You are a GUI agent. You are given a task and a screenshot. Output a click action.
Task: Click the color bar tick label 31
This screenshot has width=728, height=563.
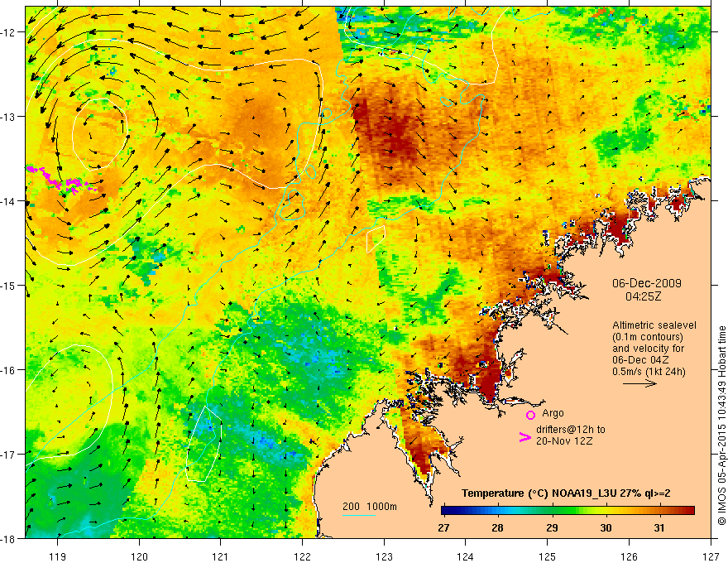pyautogui.click(x=659, y=527)
